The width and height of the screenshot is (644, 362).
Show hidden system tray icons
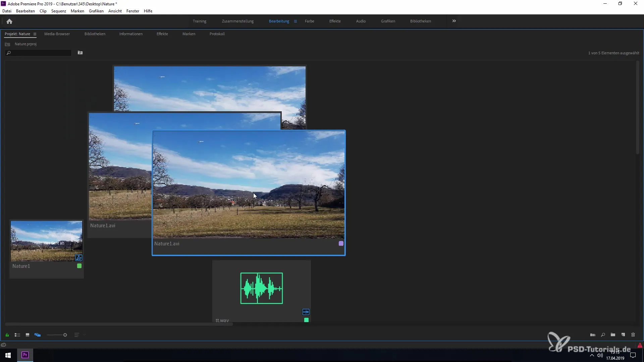pyautogui.click(x=592, y=355)
